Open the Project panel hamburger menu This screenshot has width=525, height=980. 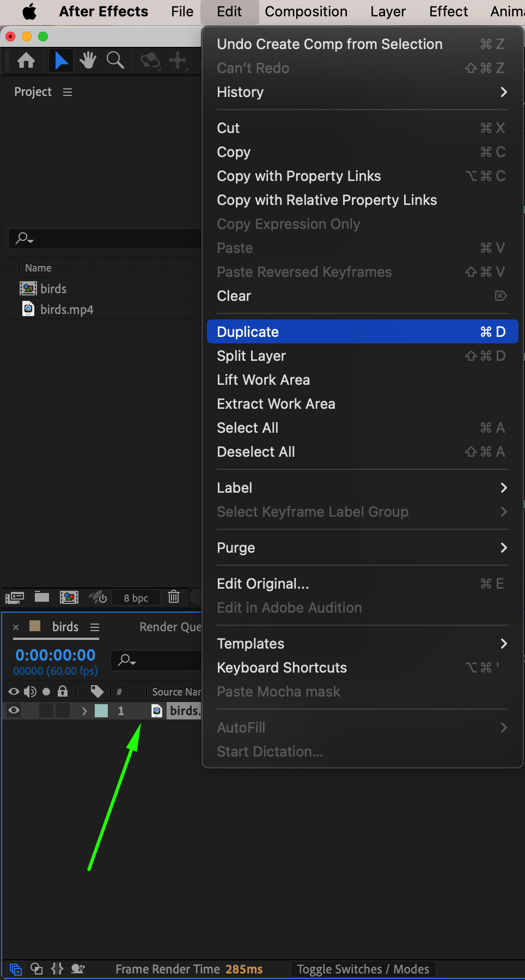coord(68,92)
